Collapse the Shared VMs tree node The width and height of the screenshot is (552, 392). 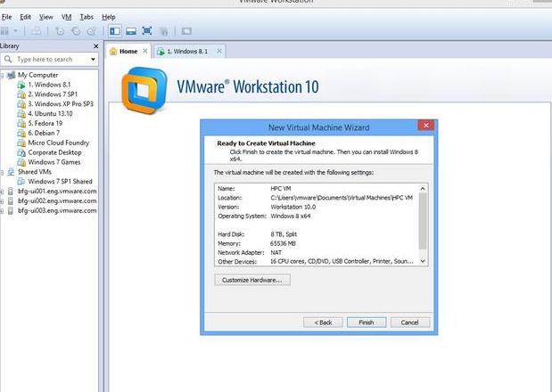(x=2, y=172)
